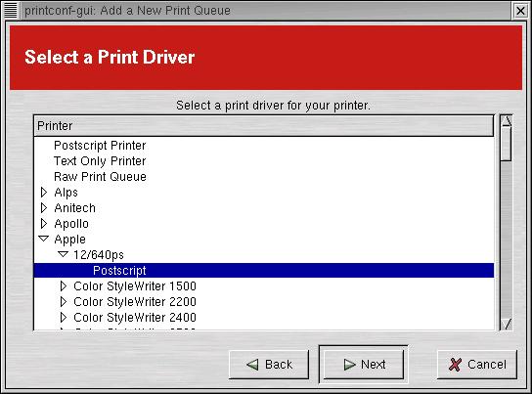Click the scrollbar down arrow
The height and width of the screenshot is (394, 532).
tap(507, 324)
